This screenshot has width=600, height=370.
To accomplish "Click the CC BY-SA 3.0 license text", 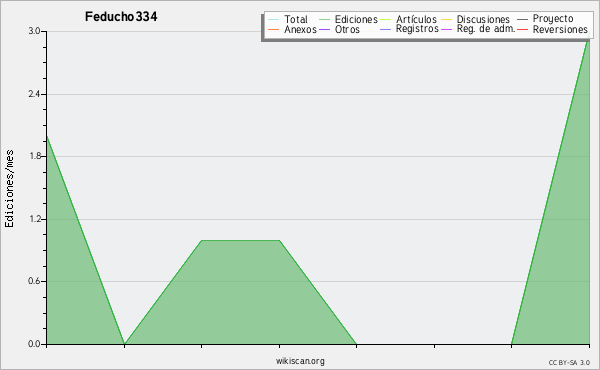I will coord(569,363).
